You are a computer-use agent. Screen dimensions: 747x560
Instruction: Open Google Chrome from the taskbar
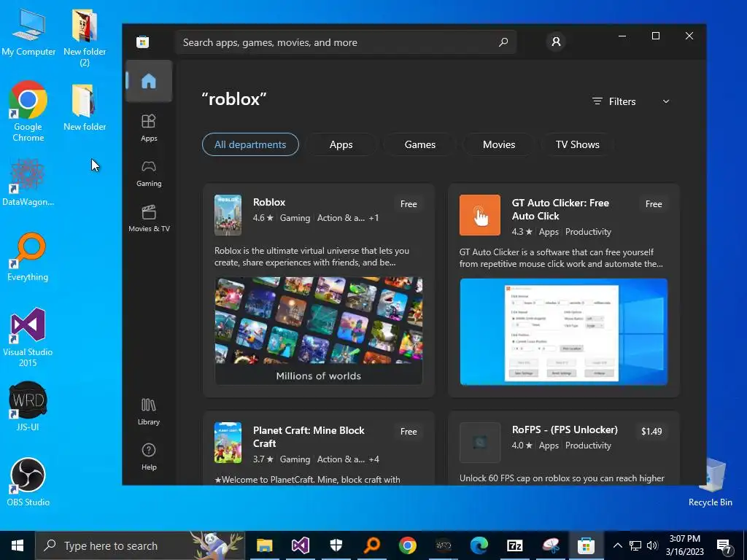(407, 545)
